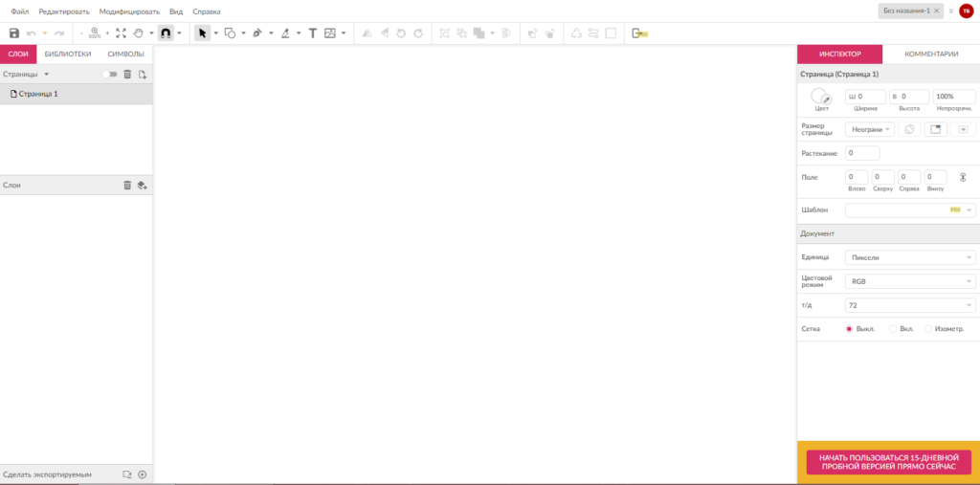Add a new layer in Слои panel
Screen dimensions: 980x485
[142, 186]
